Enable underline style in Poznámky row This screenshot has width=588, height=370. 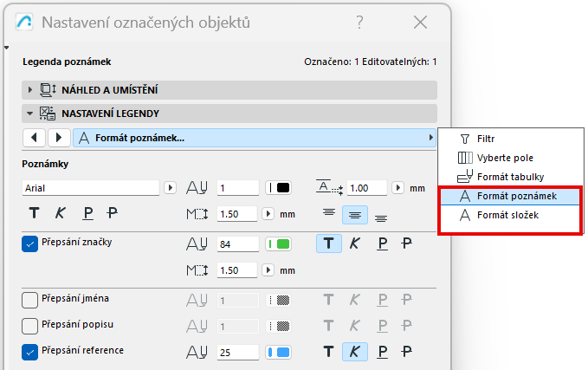pyautogui.click(x=87, y=213)
